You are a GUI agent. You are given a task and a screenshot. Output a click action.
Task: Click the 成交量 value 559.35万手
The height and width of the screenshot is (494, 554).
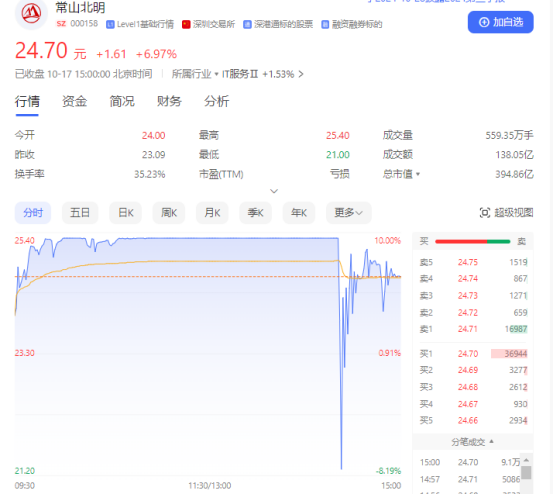point(509,135)
